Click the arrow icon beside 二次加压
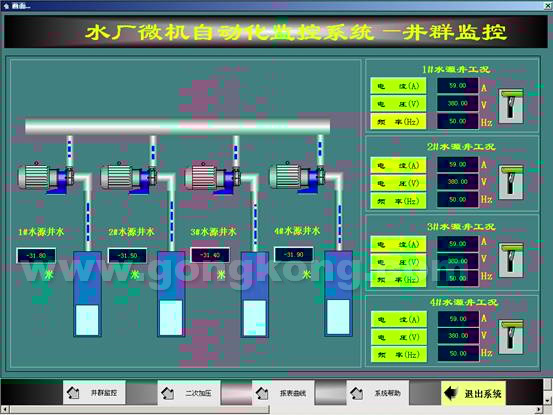Screen dimensions: 553x415 pyautogui.click(x=167, y=393)
